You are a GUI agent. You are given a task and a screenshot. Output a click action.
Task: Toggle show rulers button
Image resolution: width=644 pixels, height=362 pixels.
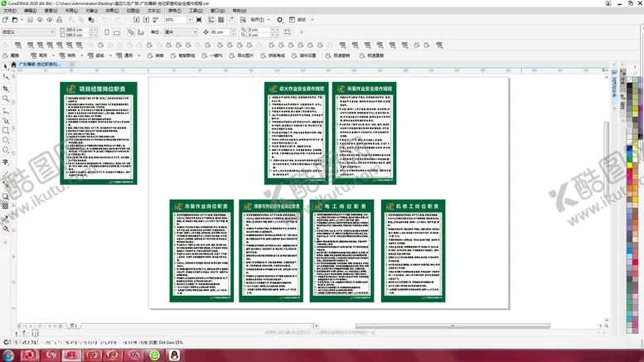pyautogui.click(x=211, y=20)
